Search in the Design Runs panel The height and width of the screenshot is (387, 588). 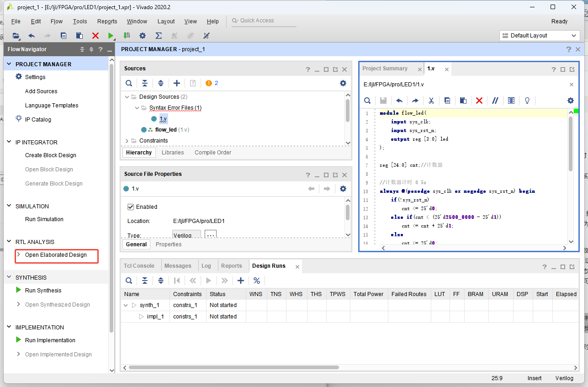click(129, 281)
